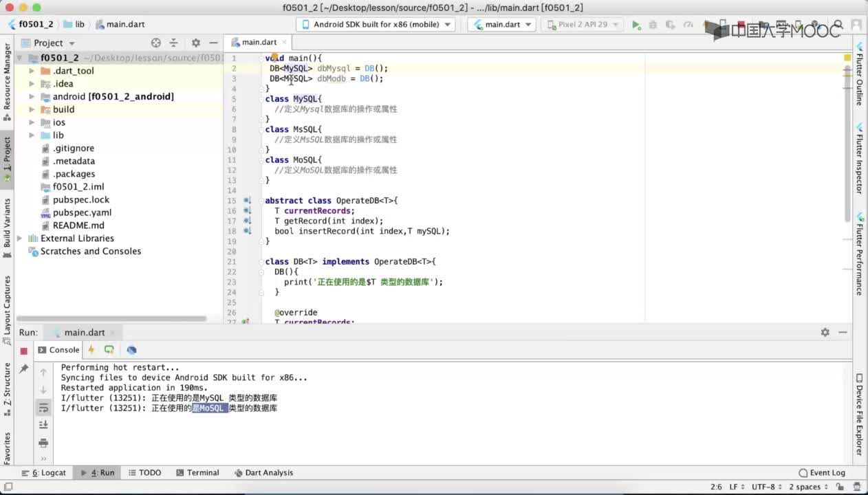The width and height of the screenshot is (868, 495).
Task: Expand the lib folder
Action: [32, 135]
